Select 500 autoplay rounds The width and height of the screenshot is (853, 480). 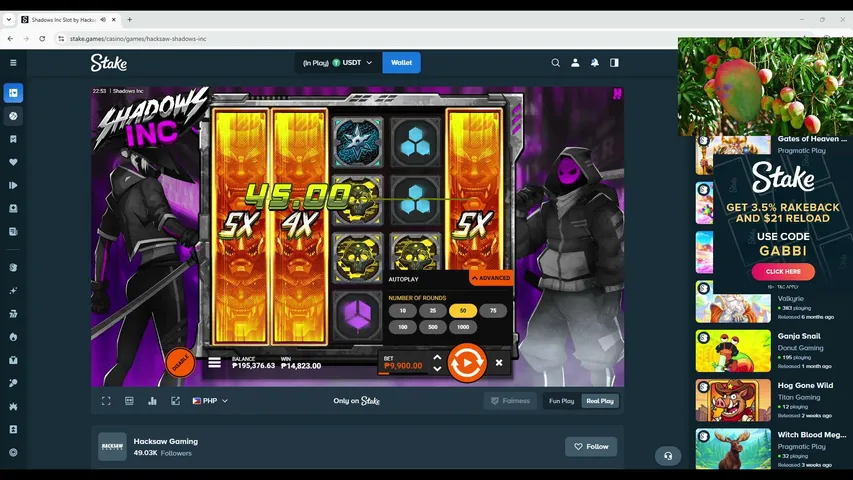[x=432, y=327]
